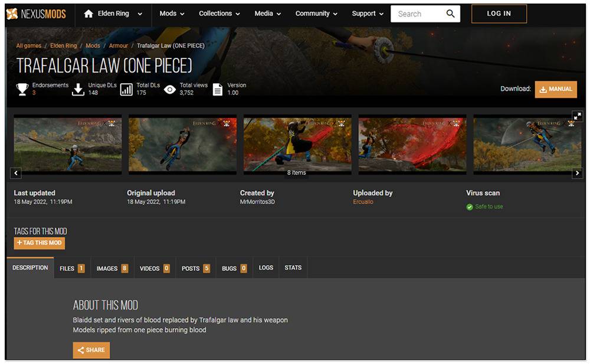Click the Manual download button
Viewport: 590px width, 364px height.
click(556, 90)
